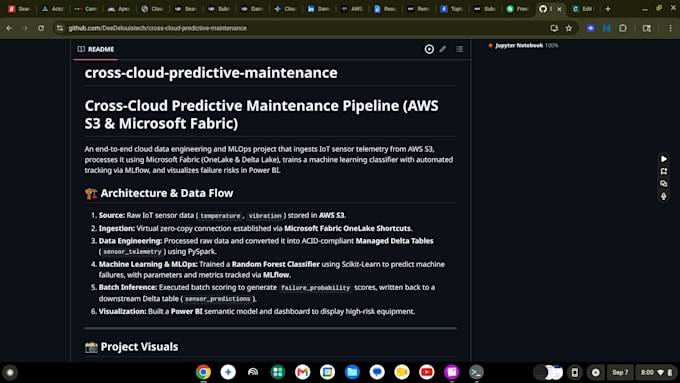Switch to the Edit tab

582,9
